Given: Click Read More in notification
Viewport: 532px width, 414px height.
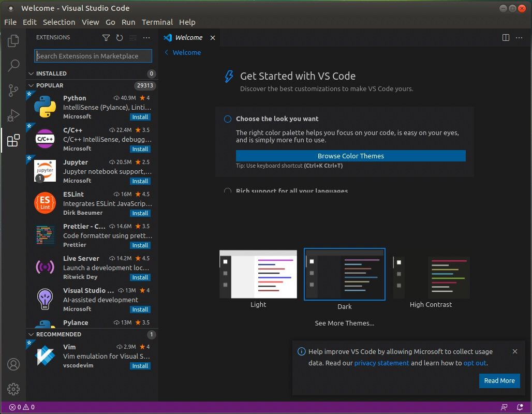Looking at the screenshot, I should [499, 381].
